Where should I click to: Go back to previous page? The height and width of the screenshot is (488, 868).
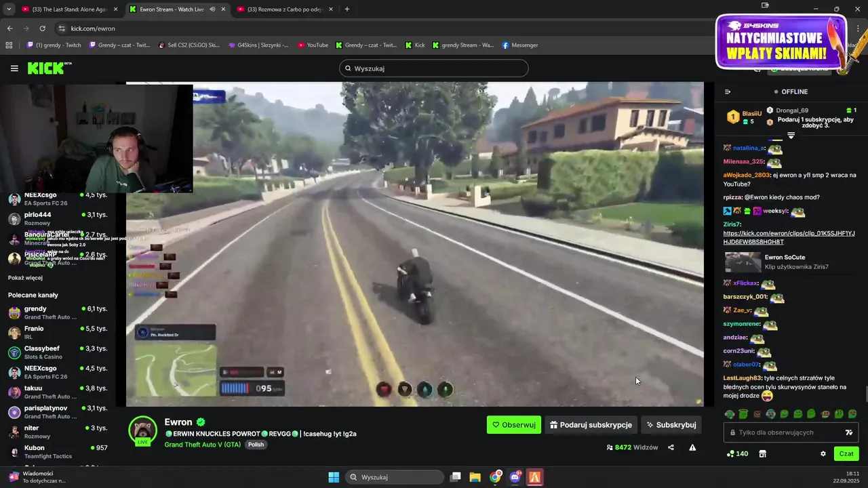pos(9,28)
